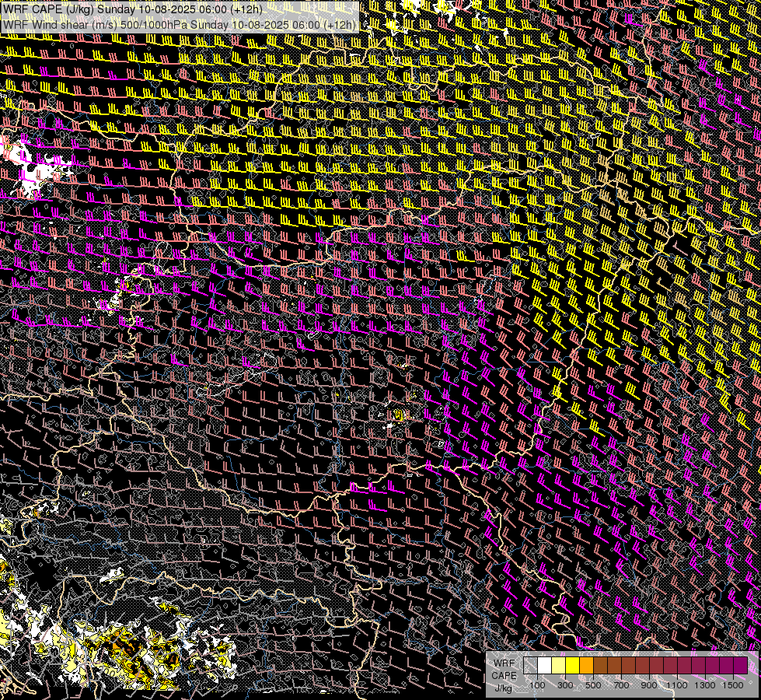The image size is (761, 700).
Task: Click the legend label 1500
Action: pyautogui.click(x=733, y=685)
